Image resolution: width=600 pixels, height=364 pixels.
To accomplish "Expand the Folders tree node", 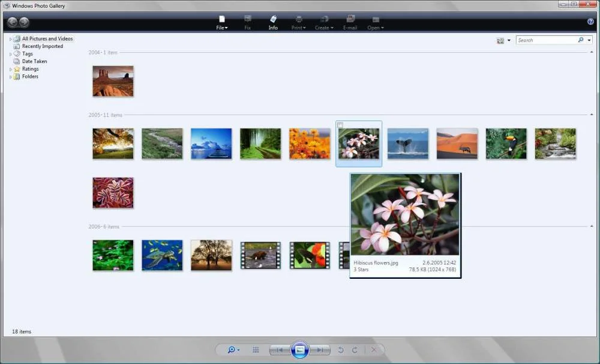I will [x=11, y=77].
